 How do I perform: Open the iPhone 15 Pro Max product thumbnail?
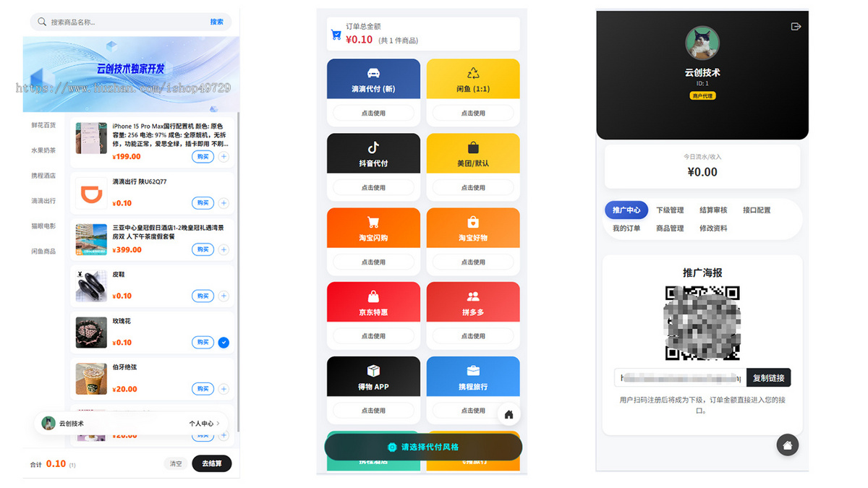pyautogui.click(x=91, y=137)
